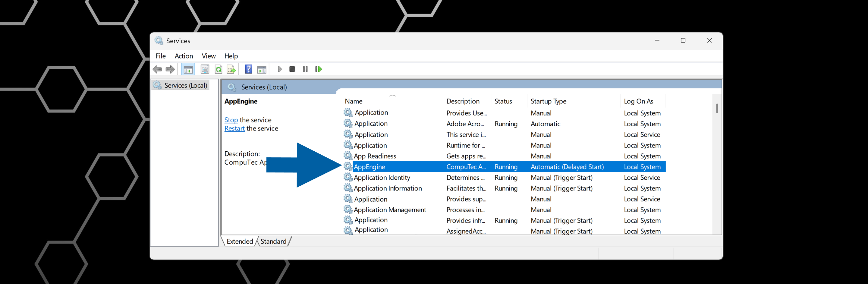Open the Properties toolbar icon
This screenshot has height=284, width=868.
pyautogui.click(x=205, y=69)
